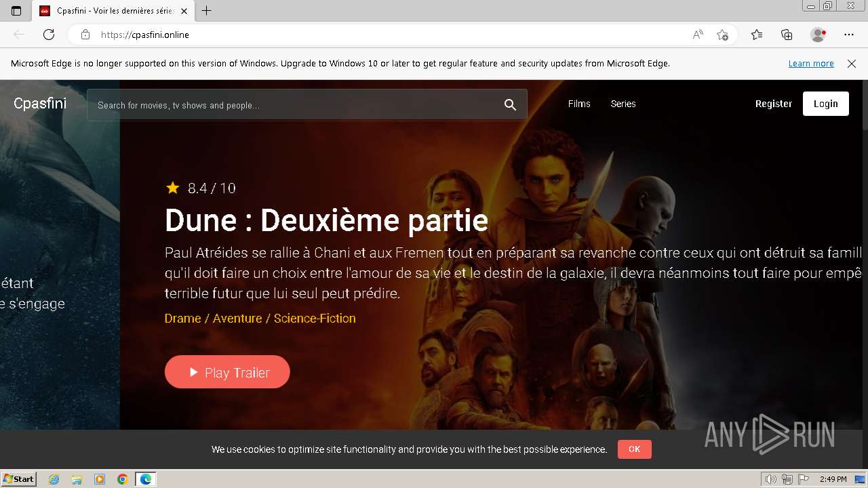Open the Series menu
Screen dimensions: 868x488
[623, 104]
